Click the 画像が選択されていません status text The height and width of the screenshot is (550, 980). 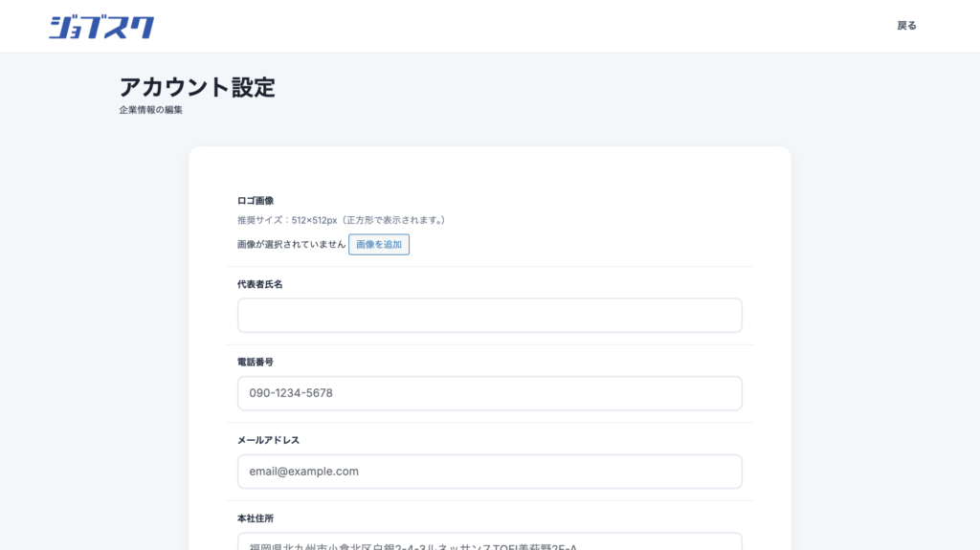point(291,245)
